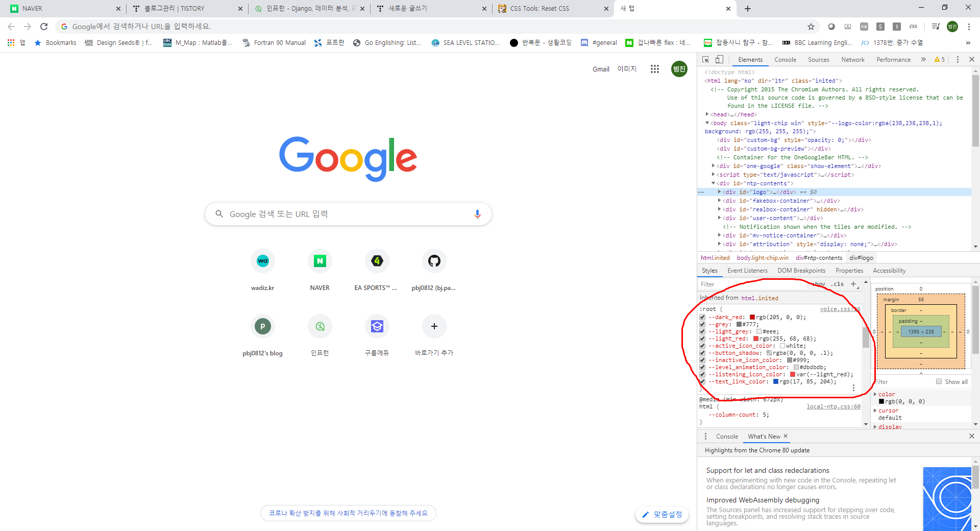Switch to the Sources tab
The height and width of the screenshot is (531, 980).
click(x=818, y=60)
